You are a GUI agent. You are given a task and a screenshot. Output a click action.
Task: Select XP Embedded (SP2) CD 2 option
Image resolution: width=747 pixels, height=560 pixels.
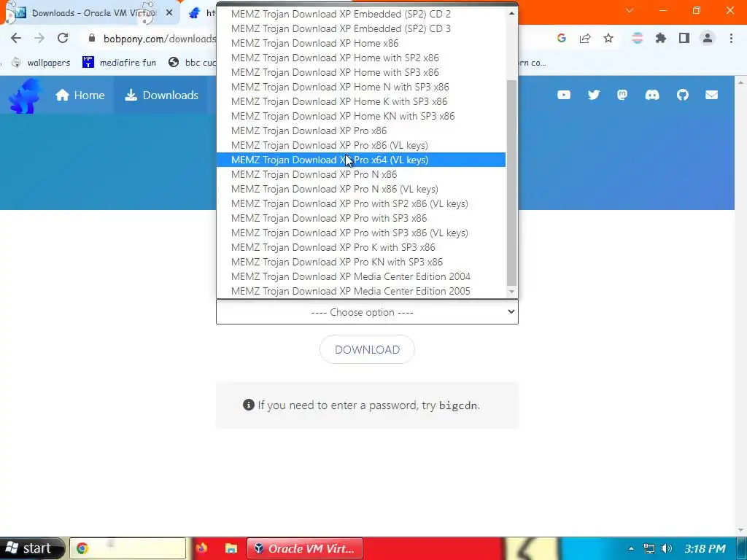[x=361, y=14]
